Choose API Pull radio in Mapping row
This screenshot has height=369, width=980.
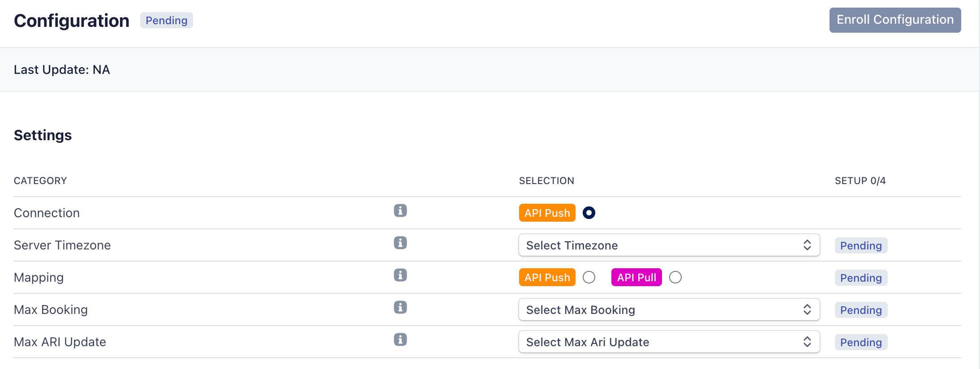pos(675,277)
